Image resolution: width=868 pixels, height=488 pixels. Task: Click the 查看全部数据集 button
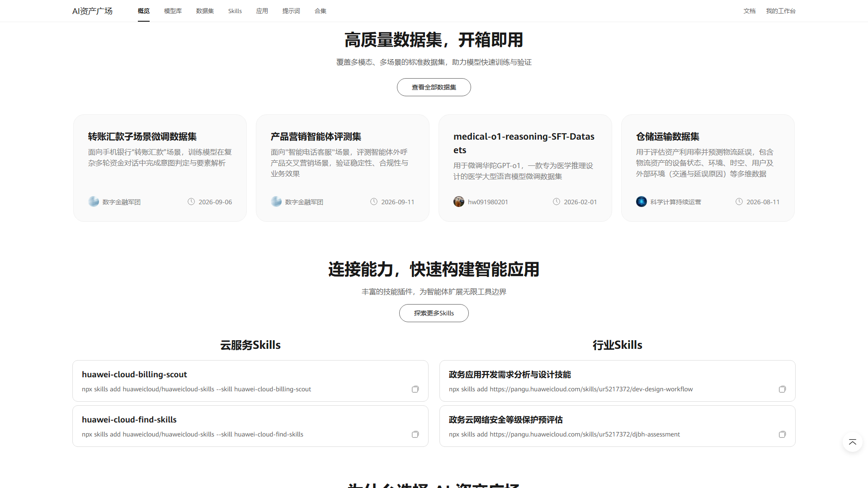coord(434,87)
